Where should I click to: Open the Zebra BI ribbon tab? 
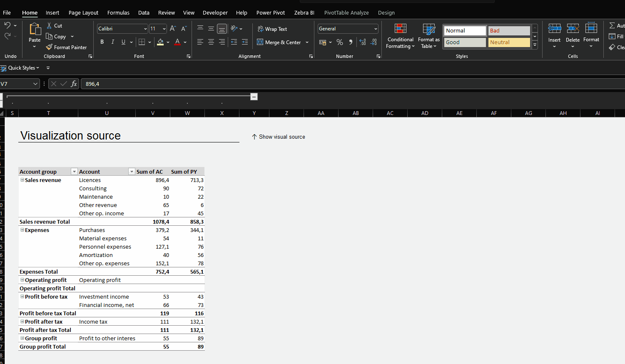pyautogui.click(x=304, y=12)
